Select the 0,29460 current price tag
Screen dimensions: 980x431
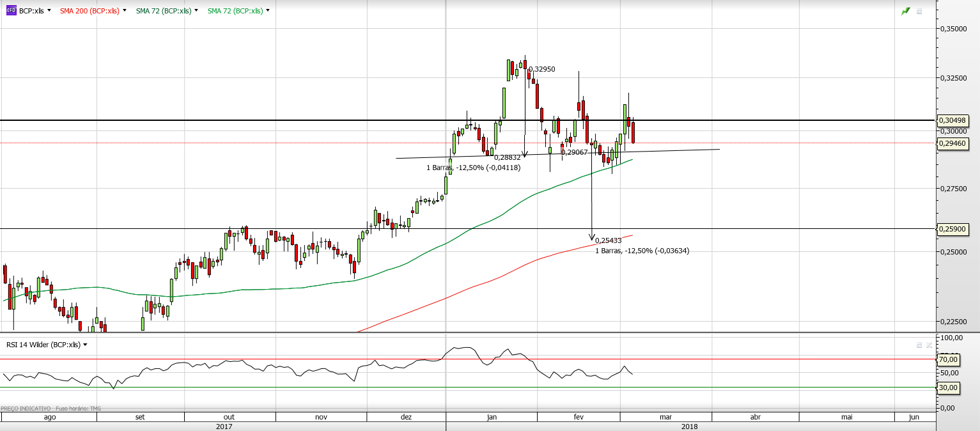pyautogui.click(x=953, y=145)
